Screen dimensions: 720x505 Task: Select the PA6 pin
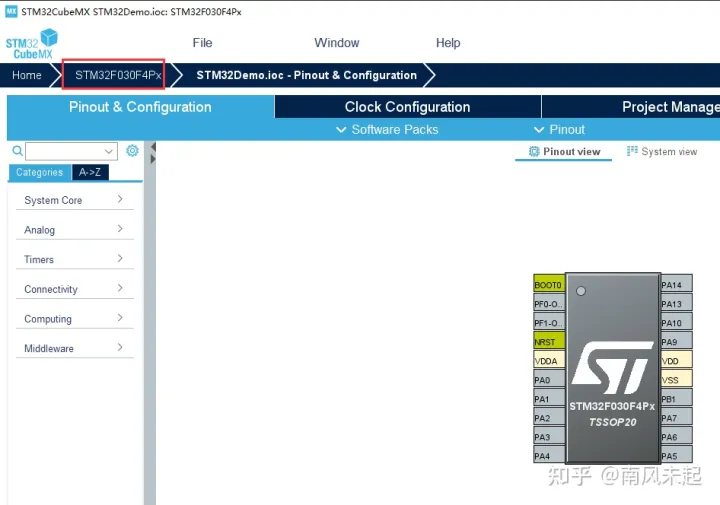pos(677,437)
